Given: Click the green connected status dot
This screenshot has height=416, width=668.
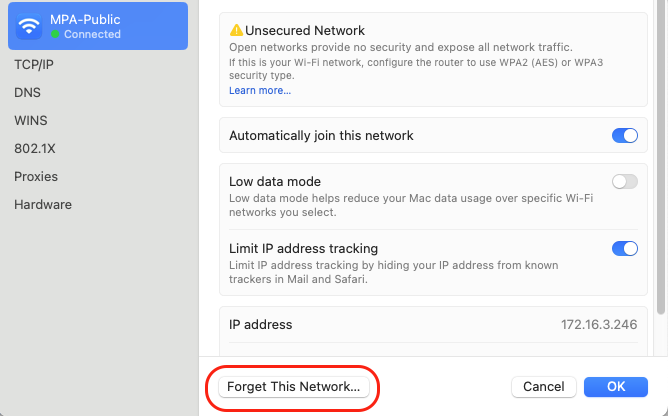Looking at the screenshot, I should [56, 35].
